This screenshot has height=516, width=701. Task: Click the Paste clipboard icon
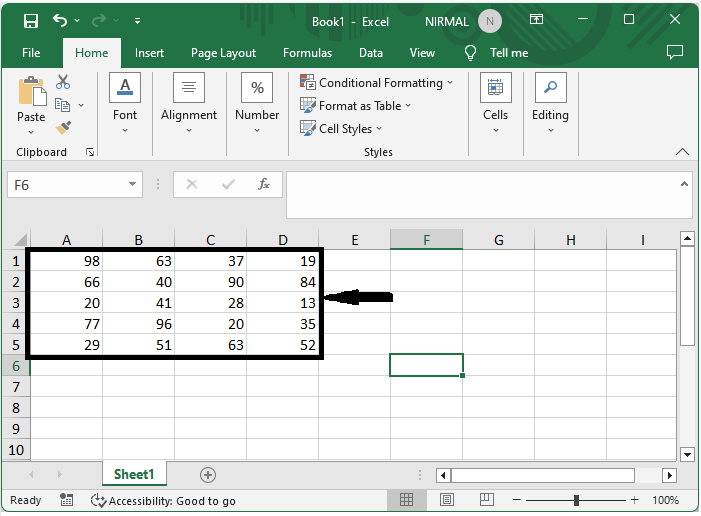32,91
